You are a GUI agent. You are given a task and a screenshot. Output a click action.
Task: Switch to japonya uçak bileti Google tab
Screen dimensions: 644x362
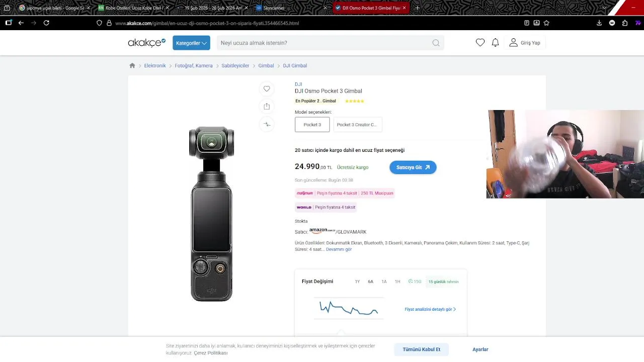[54, 8]
